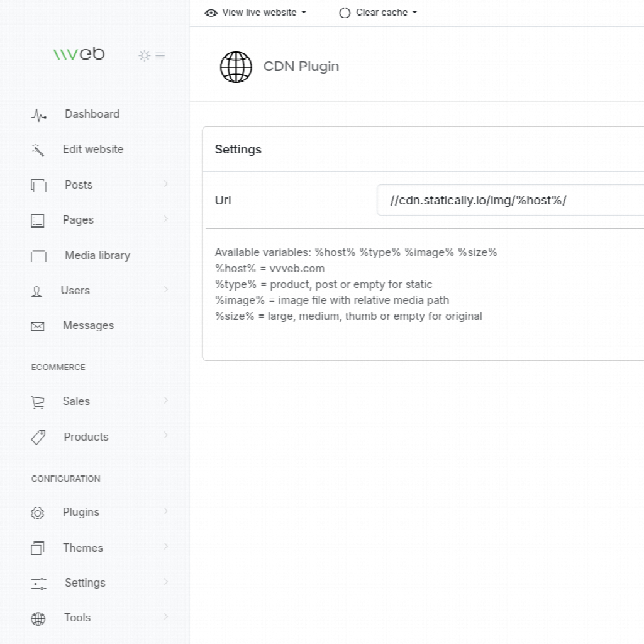Open the Clear cache dropdown
Viewport: 644px width, 644px height.
(x=378, y=13)
